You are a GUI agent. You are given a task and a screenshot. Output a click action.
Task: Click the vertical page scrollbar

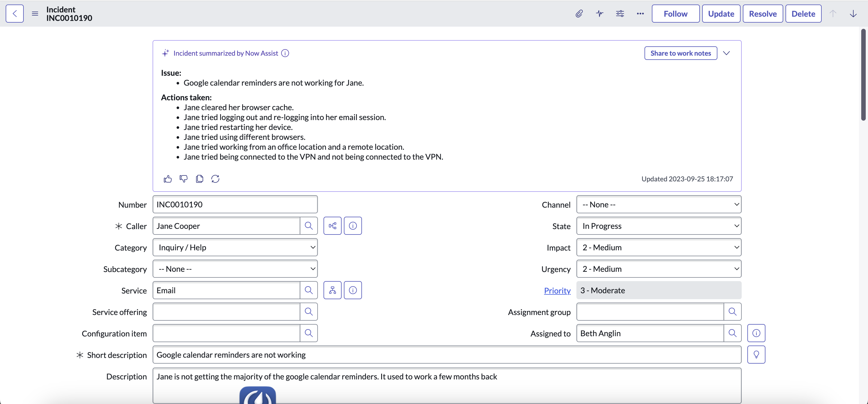point(863,75)
